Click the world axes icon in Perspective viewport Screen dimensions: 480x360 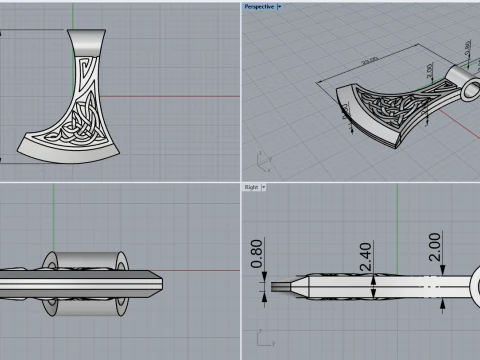click(x=265, y=162)
